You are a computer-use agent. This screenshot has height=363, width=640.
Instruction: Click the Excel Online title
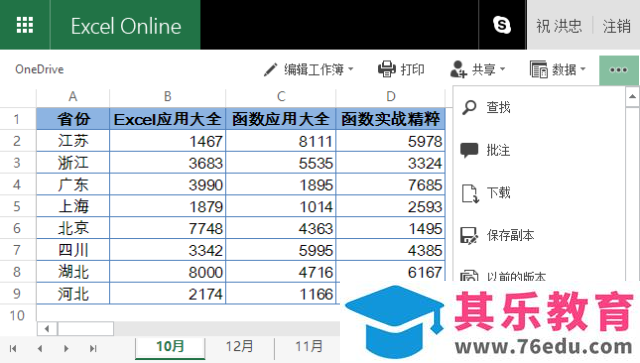[x=126, y=26]
